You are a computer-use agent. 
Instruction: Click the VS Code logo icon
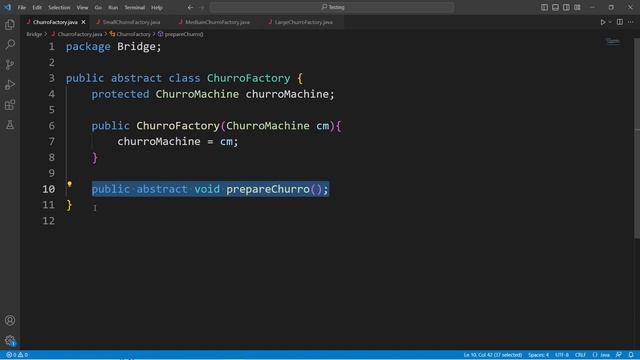pos(7,7)
